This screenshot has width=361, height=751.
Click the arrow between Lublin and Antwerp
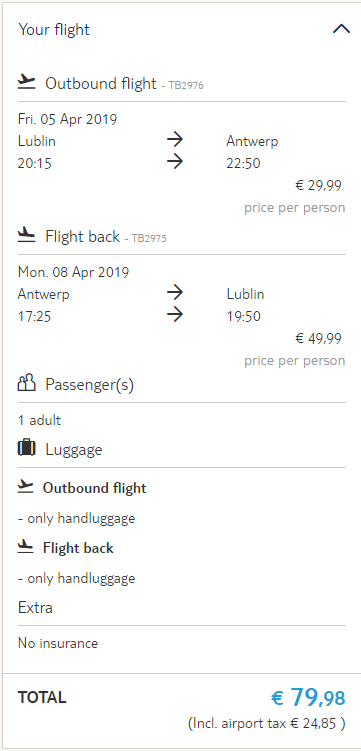pos(175,140)
